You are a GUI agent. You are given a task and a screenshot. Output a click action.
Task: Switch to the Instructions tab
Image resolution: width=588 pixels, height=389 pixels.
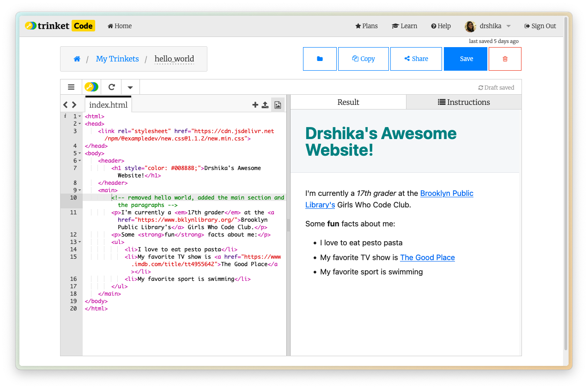(x=464, y=102)
